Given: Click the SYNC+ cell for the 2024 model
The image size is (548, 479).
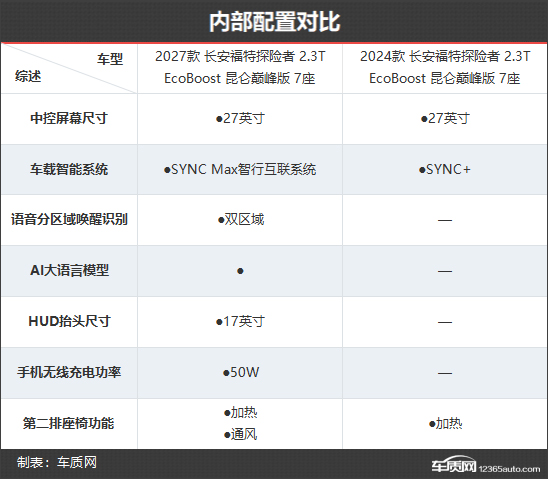Looking at the screenshot, I should [445, 169].
